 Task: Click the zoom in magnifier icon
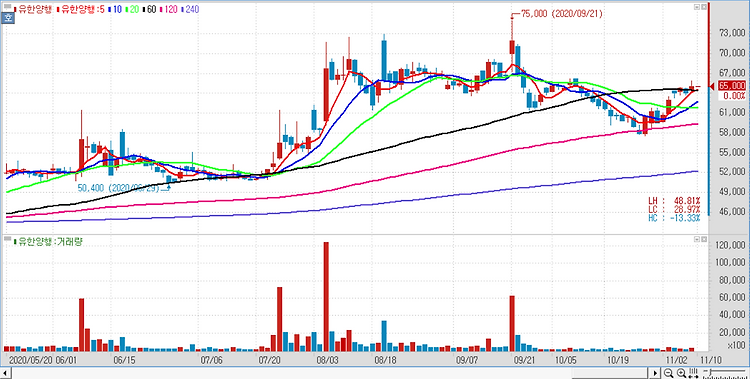681,373
